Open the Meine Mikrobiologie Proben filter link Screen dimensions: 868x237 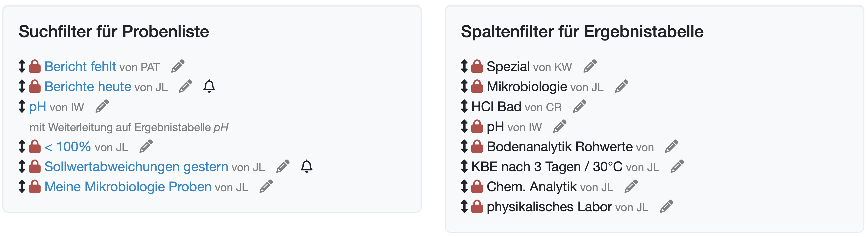[x=128, y=187]
